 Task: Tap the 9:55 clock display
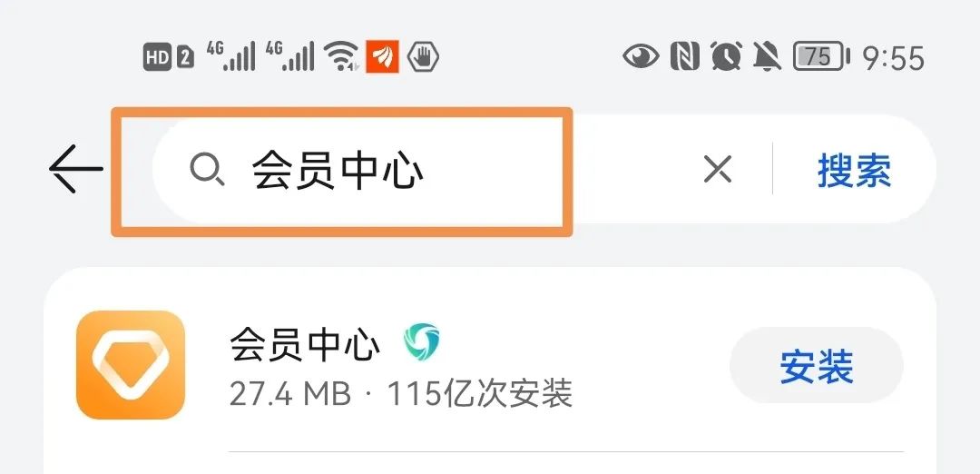pos(893,58)
